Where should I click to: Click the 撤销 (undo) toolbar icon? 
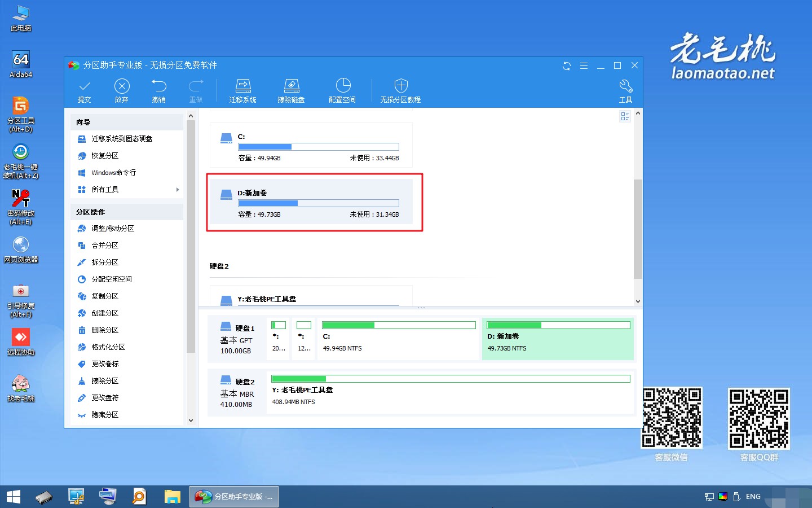159,91
